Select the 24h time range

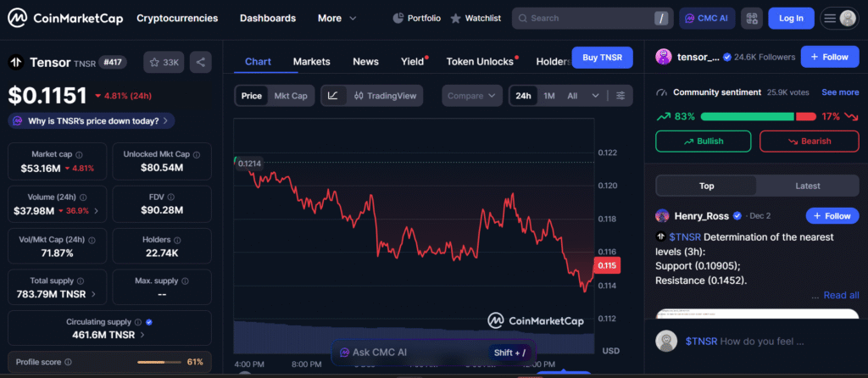[523, 96]
